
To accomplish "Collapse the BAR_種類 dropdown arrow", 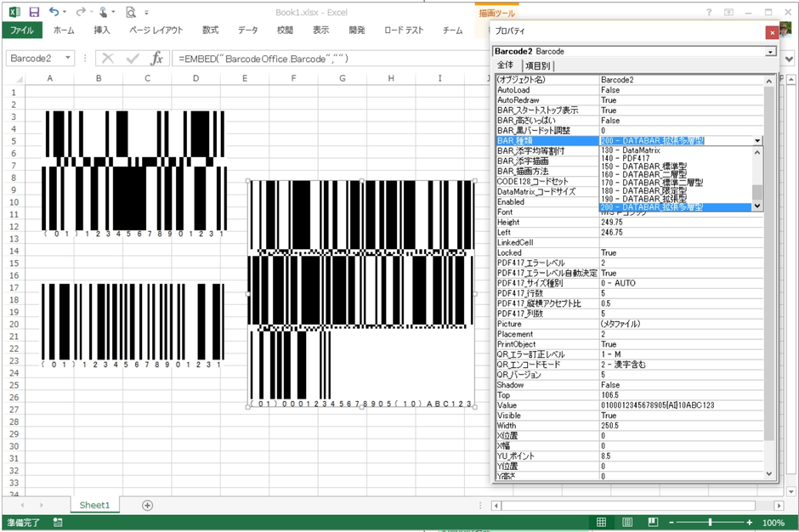I will (x=757, y=141).
